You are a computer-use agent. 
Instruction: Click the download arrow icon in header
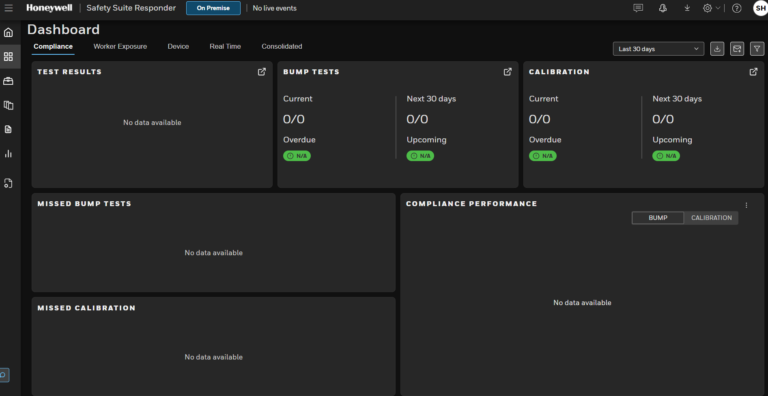click(687, 8)
